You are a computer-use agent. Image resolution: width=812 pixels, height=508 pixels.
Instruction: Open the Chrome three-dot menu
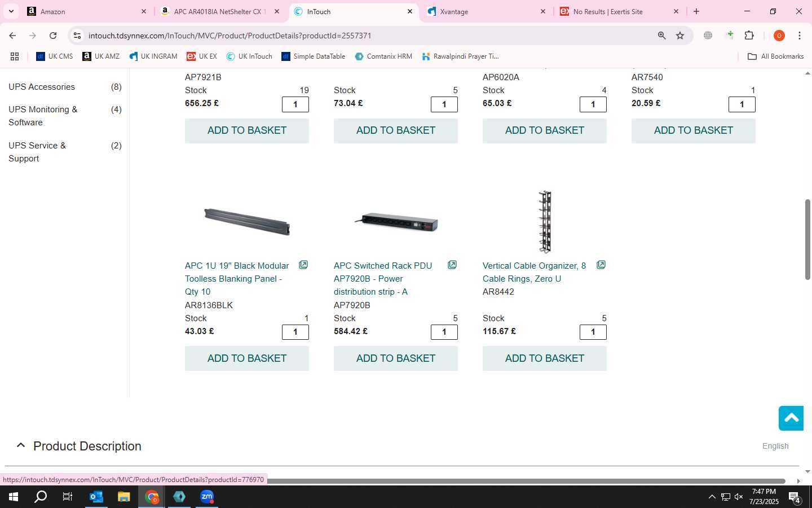800,36
